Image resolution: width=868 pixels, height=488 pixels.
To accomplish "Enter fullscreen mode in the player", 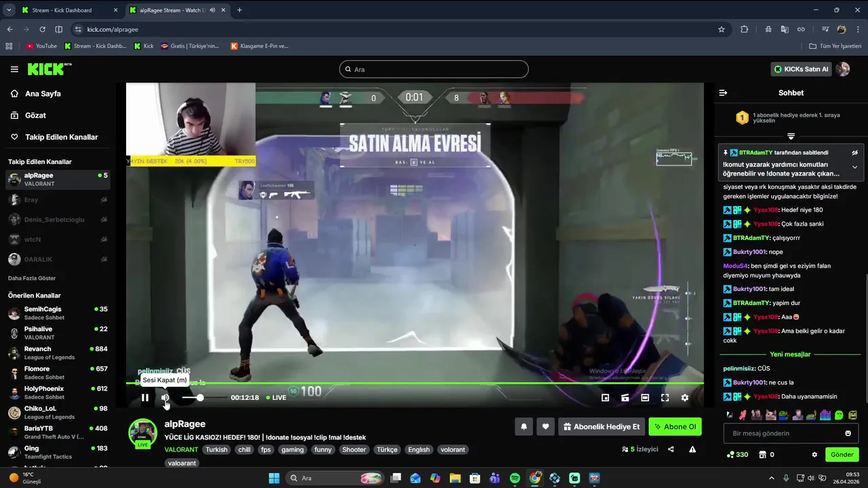I will coord(665,398).
